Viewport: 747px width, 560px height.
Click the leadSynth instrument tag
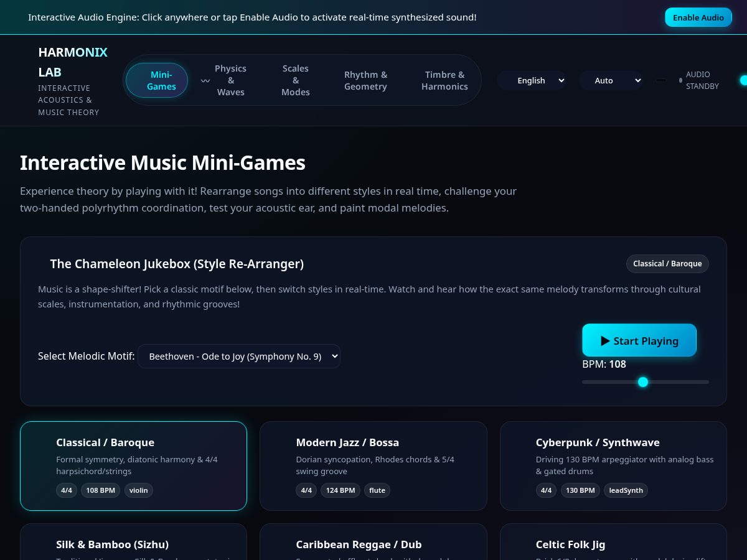click(626, 490)
